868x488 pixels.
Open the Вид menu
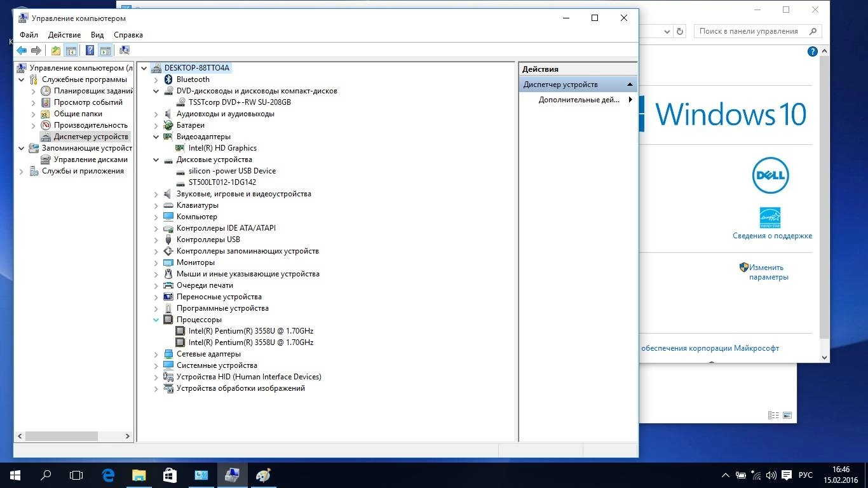pos(97,35)
